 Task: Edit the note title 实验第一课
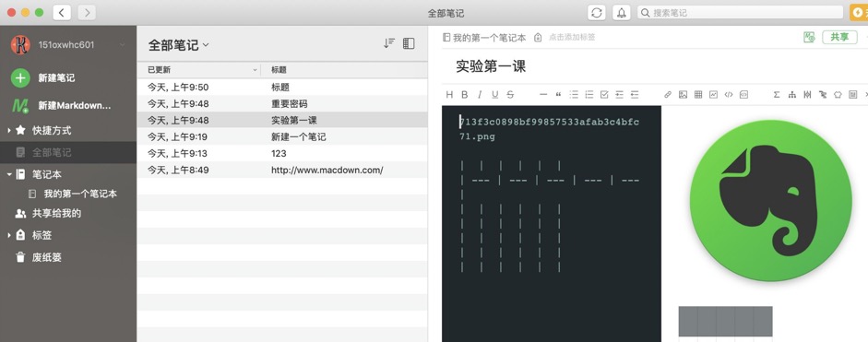(x=491, y=66)
